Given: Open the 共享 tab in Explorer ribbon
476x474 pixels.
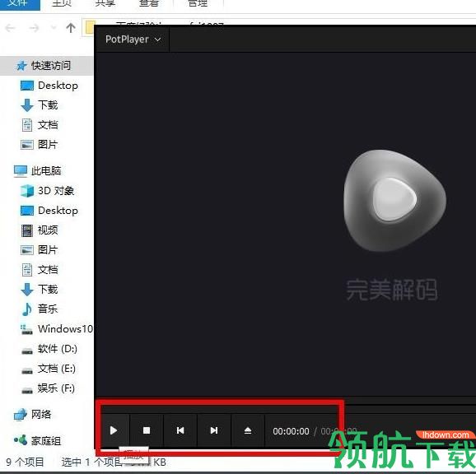Looking at the screenshot, I should [x=105, y=3].
